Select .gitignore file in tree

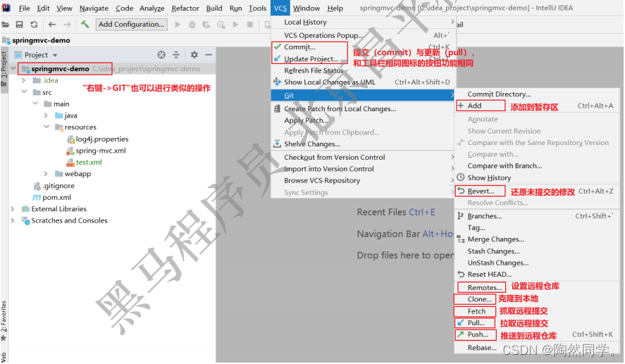[58, 186]
